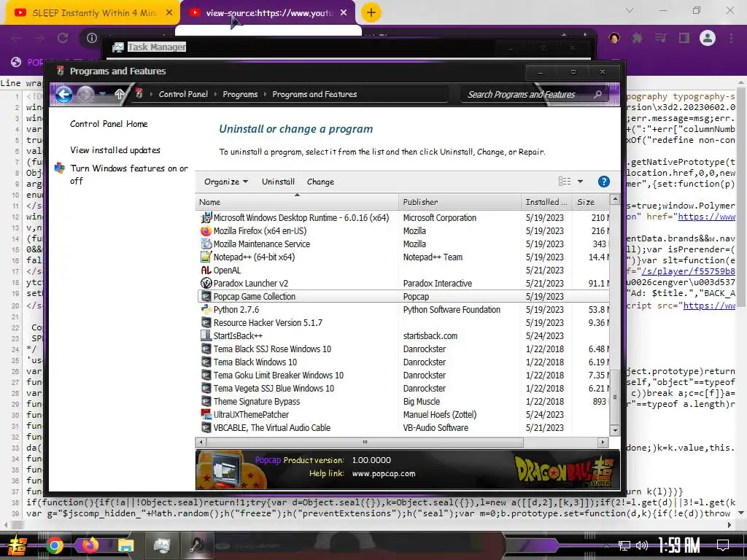This screenshot has height=560, width=747.
Task: Switch to view-source YouTube tab
Action: tap(267, 13)
